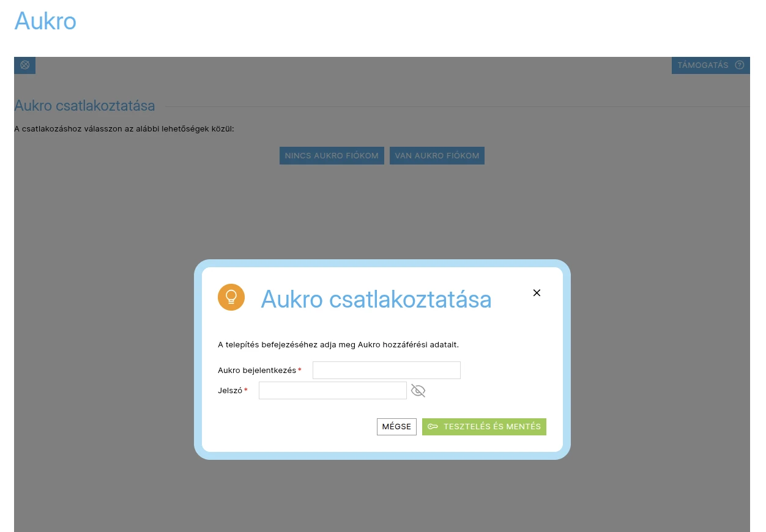Click the Tesztelés és mentés button
This screenshot has width=766, height=532.
pos(484,427)
